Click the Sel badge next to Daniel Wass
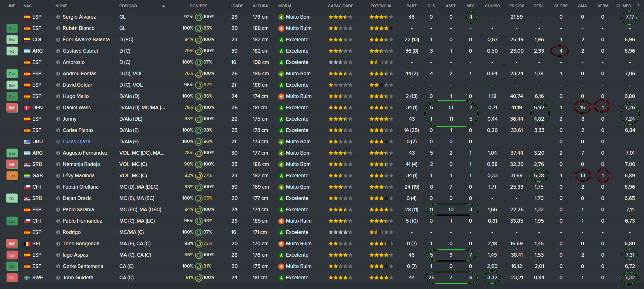 click(x=12, y=108)
